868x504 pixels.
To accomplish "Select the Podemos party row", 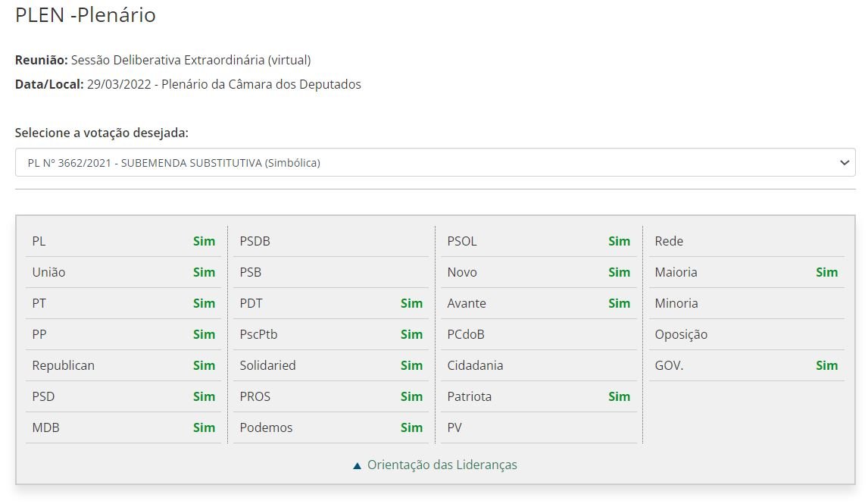I will [331, 427].
